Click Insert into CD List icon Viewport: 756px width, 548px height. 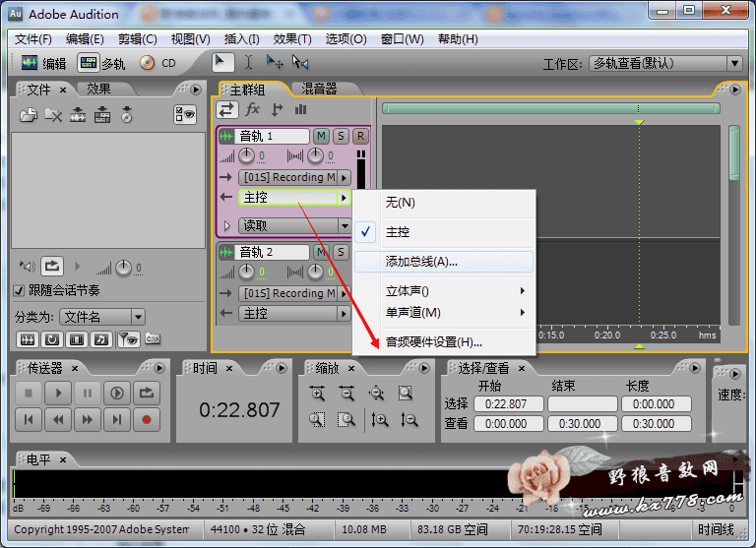pos(127,115)
